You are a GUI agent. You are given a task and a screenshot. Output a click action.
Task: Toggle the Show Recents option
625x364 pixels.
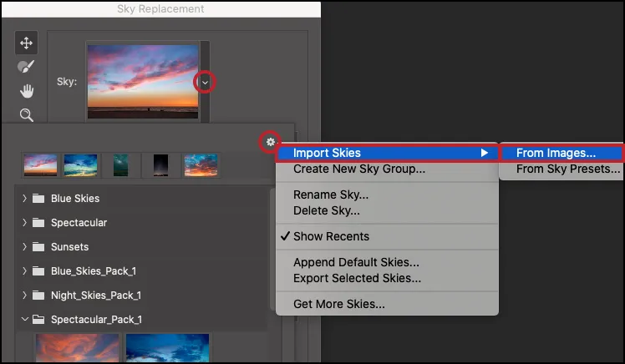pos(331,236)
